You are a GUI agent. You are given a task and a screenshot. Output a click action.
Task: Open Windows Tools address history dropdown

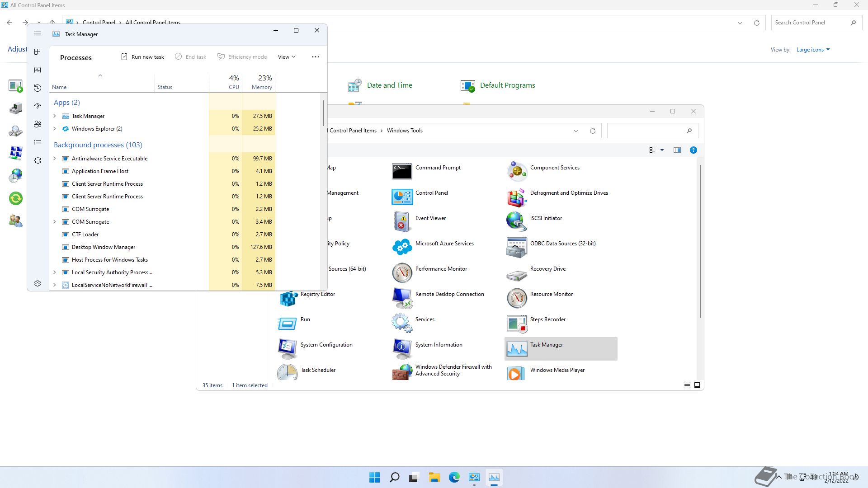pyautogui.click(x=576, y=131)
